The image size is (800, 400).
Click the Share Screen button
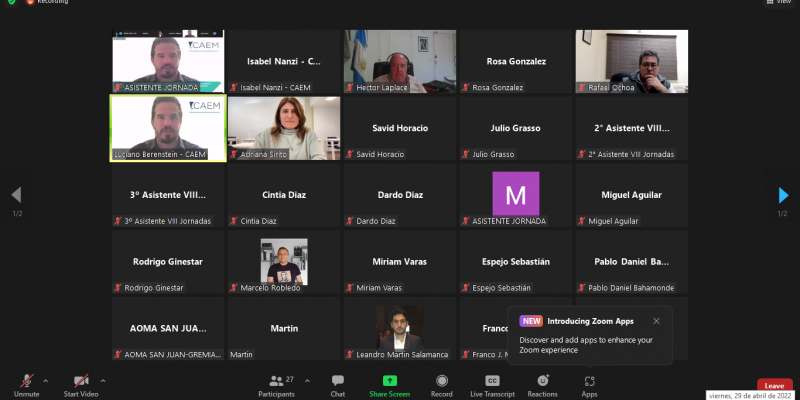tap(390, 385)
